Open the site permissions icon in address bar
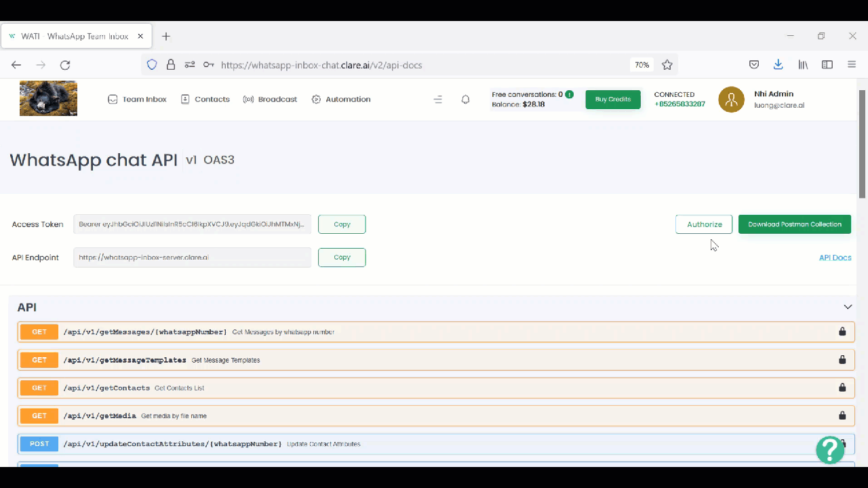Viewport: 868px width, 488px height. [x=190, y=65]
